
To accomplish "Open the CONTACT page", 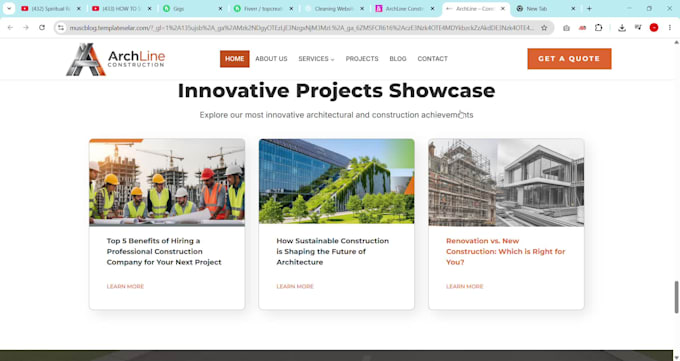I will point(432,59).
